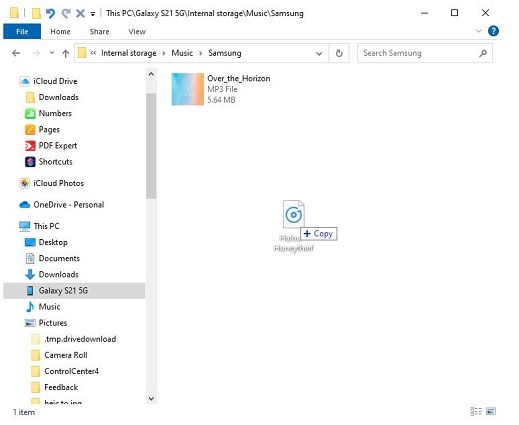Open the View ribbon tab
The width and height of the screenshot is (519, 425).
[x=137, y=32]
